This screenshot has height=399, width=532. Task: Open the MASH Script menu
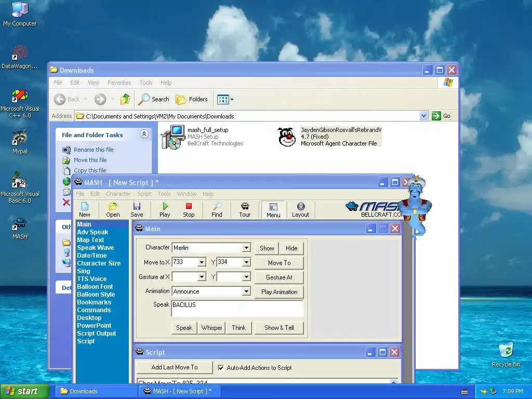coord(144,194)
